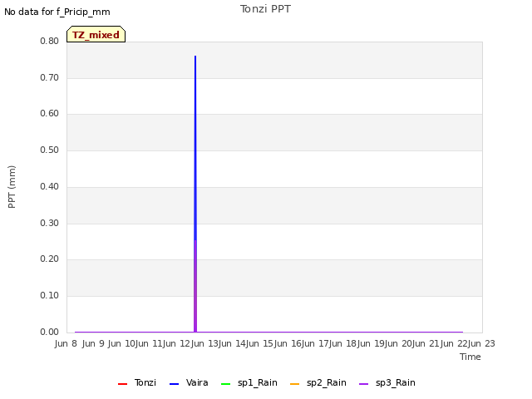
Task: Toggle the sp3_Rain legend entry
Action: click(x=387, y=382)
